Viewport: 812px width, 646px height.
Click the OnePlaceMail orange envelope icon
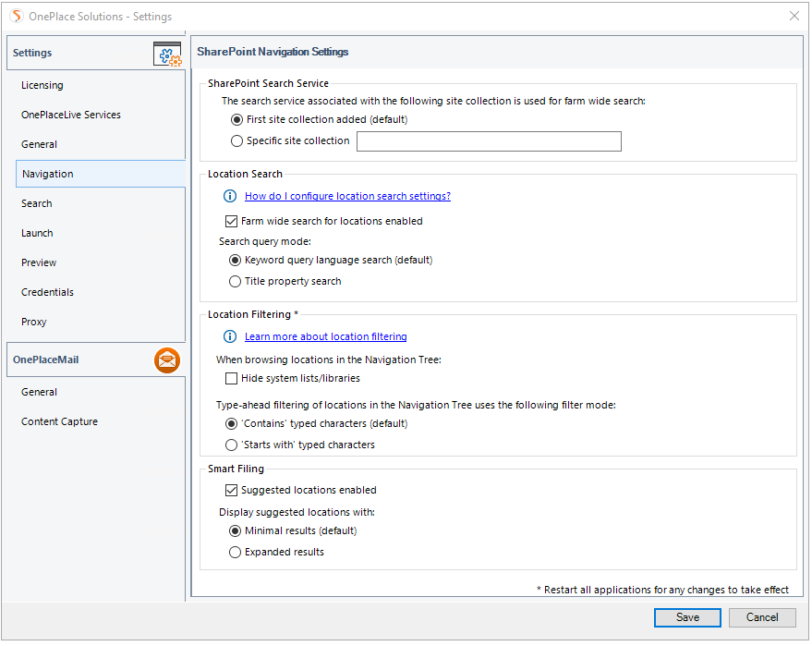coord(167,360)
